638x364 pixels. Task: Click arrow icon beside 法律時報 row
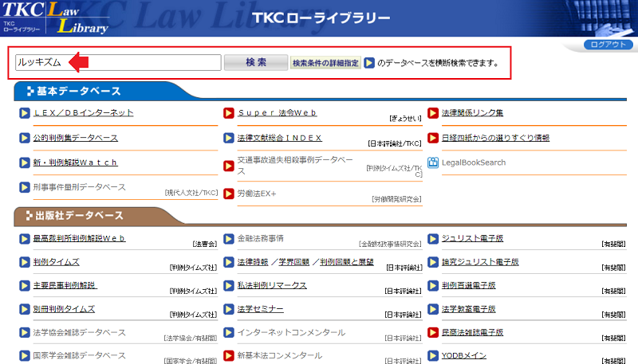229,262
